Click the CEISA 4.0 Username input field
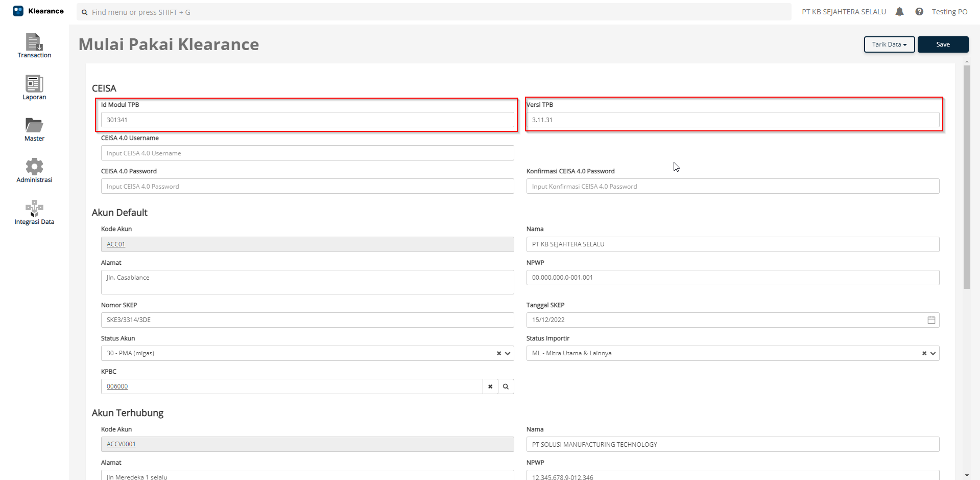Screen dimensions: 980x480 pyautogui.click(x=307, y=153)
